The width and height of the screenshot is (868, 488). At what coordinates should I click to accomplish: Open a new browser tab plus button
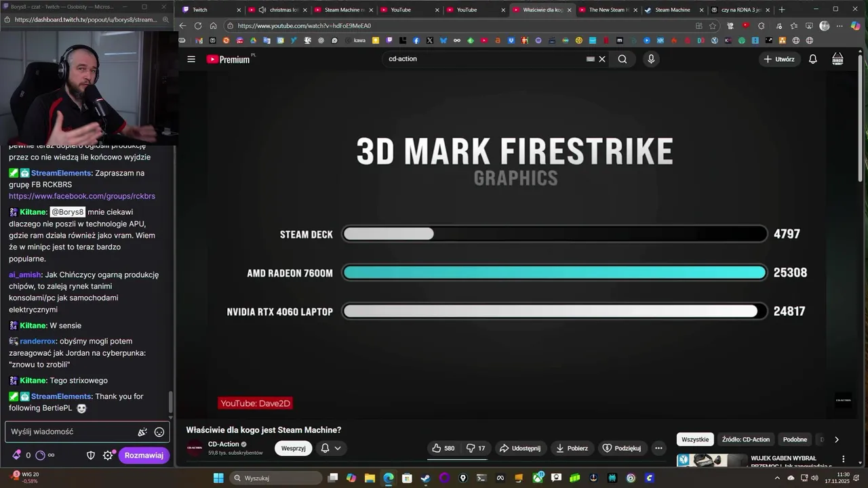click(x=782, y=9)
